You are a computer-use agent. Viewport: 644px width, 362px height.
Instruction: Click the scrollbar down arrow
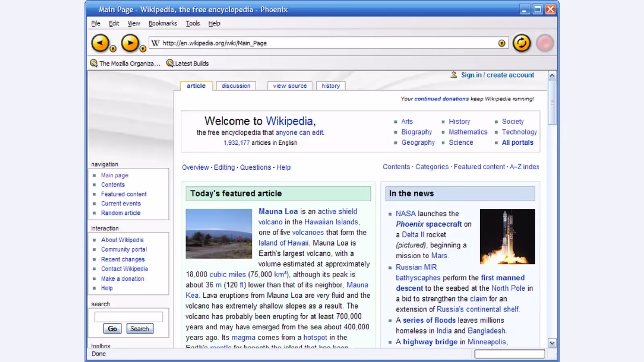click(x=552, y=343)
